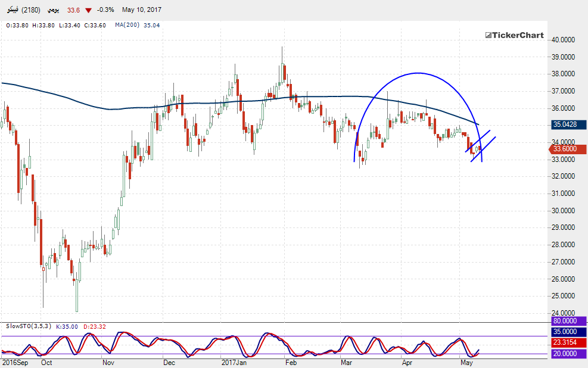The width and height of the screenshot is (588, 368).
Task: Open the SlowSTO(3,5,3) indicator label
Action: (28, 326)
